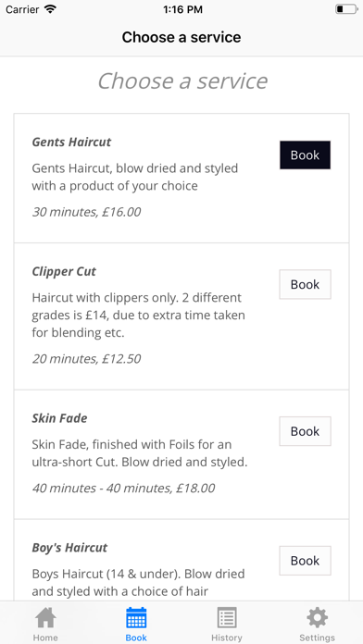The image size is (363, 644).
Task: Open the History list icon
Action: [227, 618]
